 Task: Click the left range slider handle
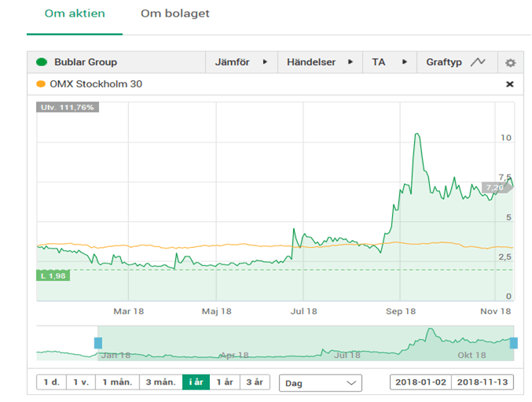click(98, 343)
